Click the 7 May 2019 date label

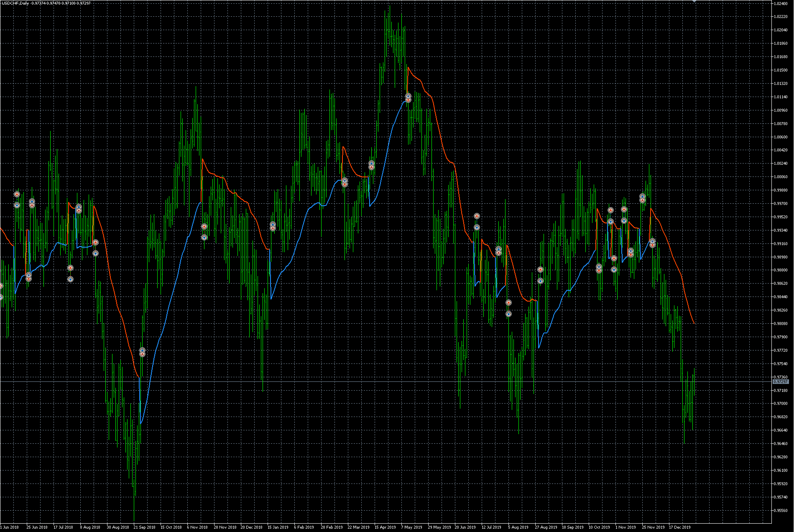coord(412,527)
